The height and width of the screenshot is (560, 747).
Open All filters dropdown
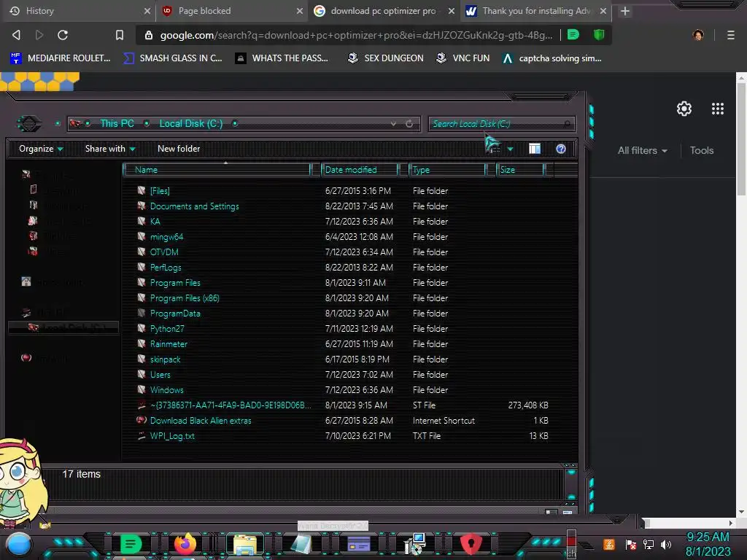tap(642, 150)
